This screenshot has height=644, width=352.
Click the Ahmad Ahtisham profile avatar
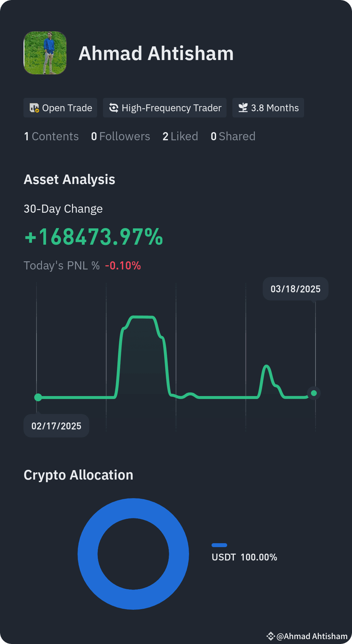45,53
